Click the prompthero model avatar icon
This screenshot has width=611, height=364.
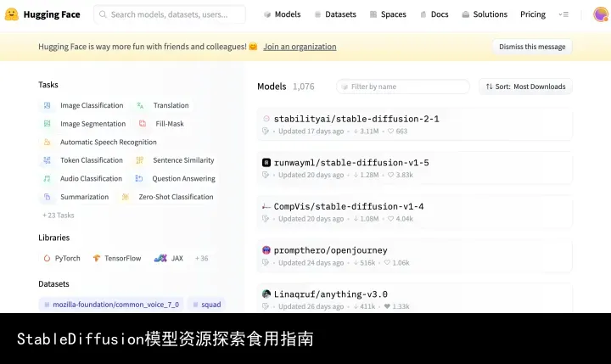tap(266, 250)
